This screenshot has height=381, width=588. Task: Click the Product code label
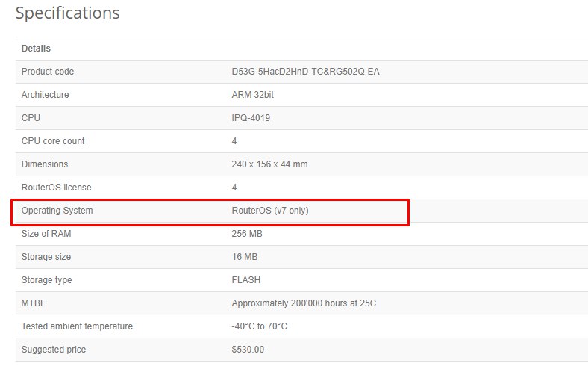click(x=48, y=72)
